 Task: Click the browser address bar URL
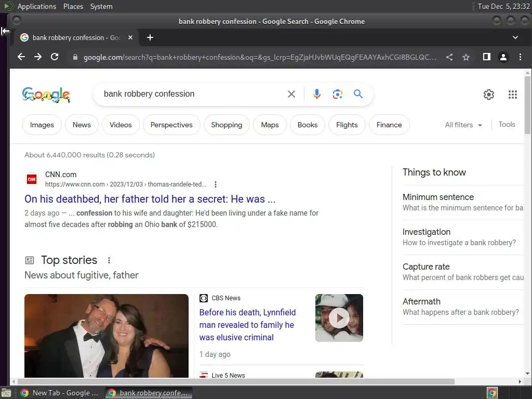point(260,57)
